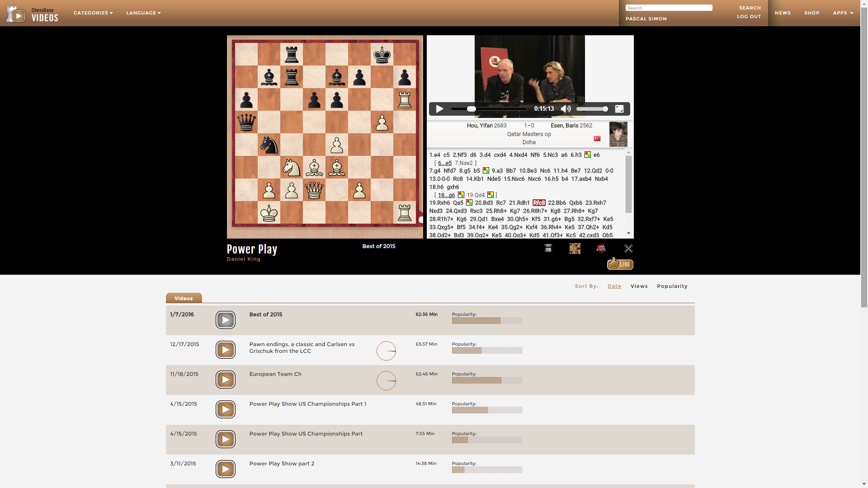Sort videos by Popularity
Image resolution: width=868 pixels, height=488 pixels.
672,286
